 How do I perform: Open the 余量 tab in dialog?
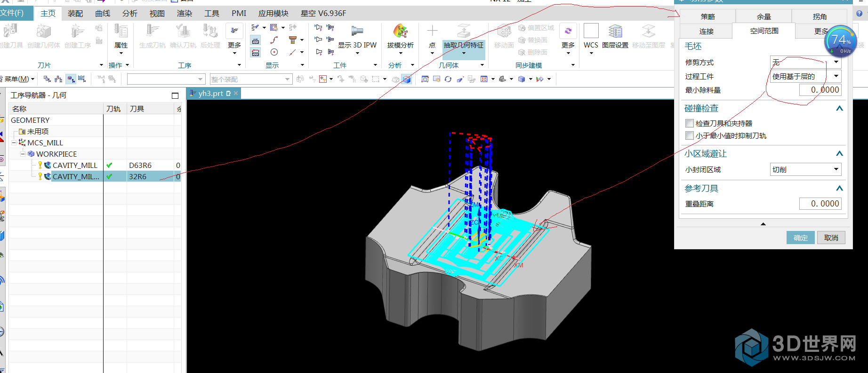pyautogui.click(x=764, y=16)
